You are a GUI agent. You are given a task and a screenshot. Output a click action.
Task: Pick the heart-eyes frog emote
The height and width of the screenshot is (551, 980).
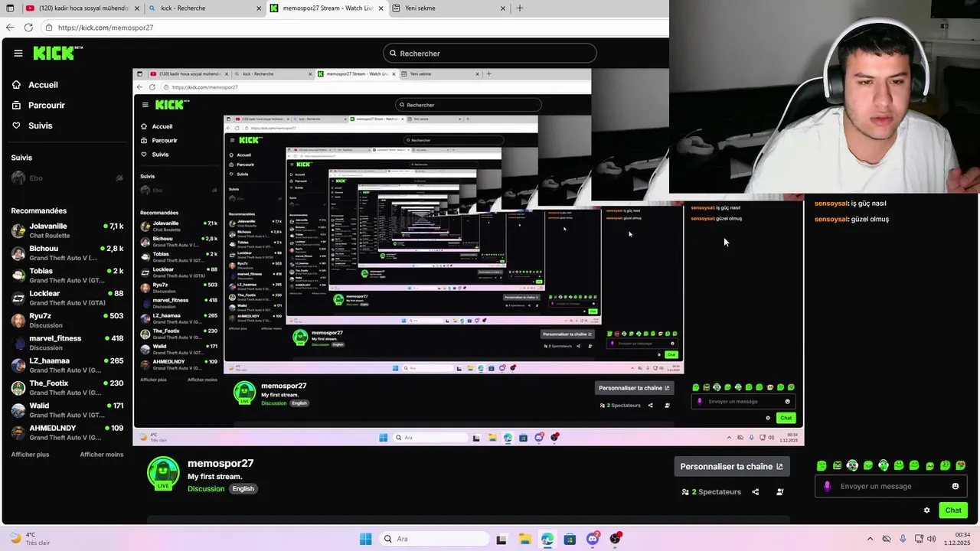[x=961, y=465]
